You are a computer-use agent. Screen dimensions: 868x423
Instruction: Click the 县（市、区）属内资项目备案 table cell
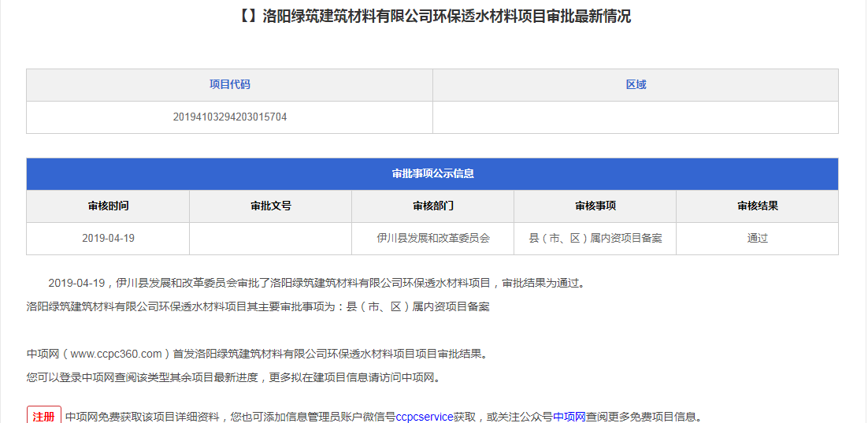pos(595,238)
